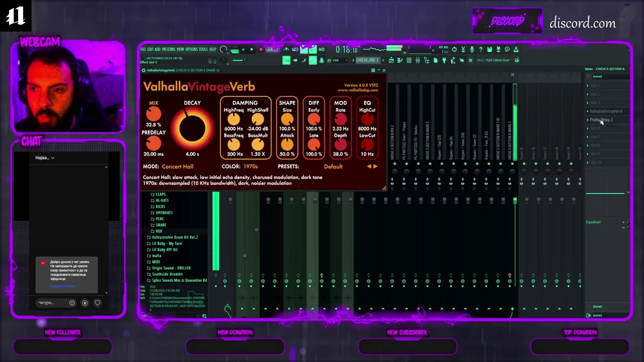This screenshot has width=644, height=362.
Task: Mute the Organic - Clap (25) mixer track
Action: pyautogui.click(x=441, y=163)
